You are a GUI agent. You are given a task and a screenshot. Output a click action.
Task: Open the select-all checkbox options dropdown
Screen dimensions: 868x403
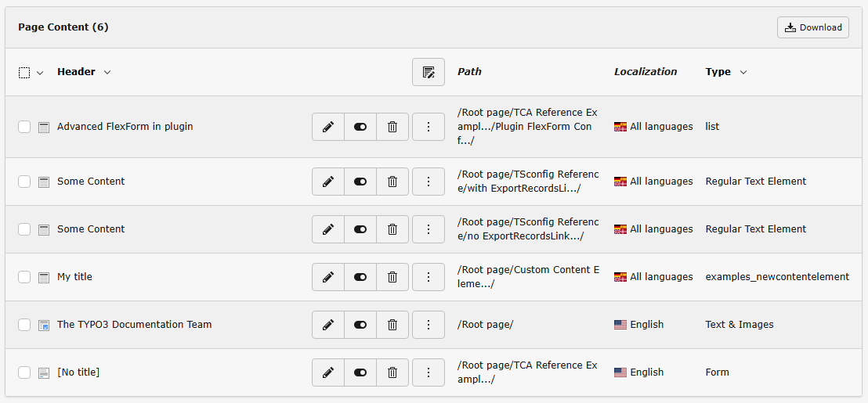pyautogui.click(x=39, y=73)
